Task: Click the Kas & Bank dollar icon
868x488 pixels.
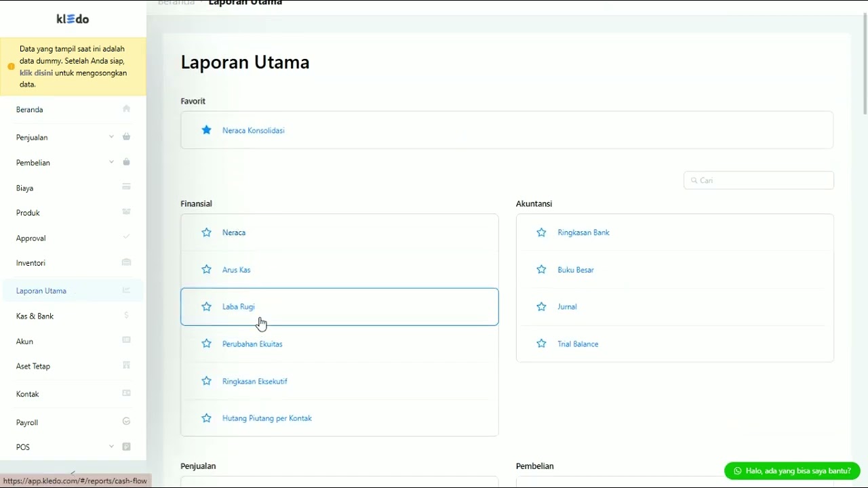Action: click(126, 316)
